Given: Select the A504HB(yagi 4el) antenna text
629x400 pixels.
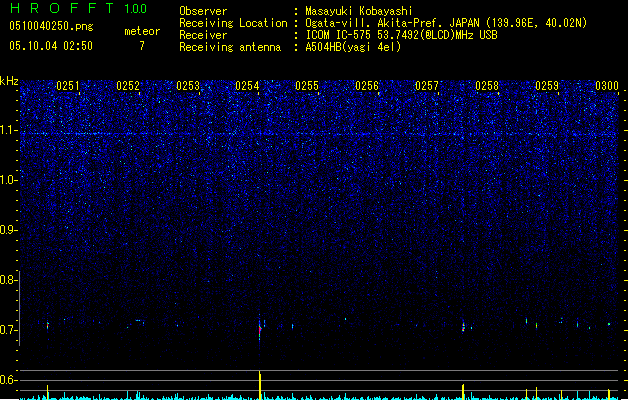Looking at the screenshot, I should pos(353,47).
